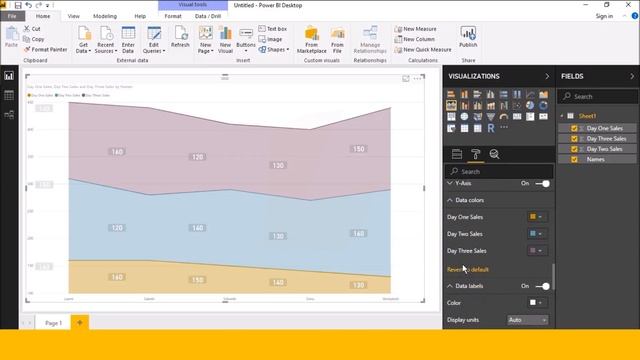Open the Format paint roller tab

476,154
